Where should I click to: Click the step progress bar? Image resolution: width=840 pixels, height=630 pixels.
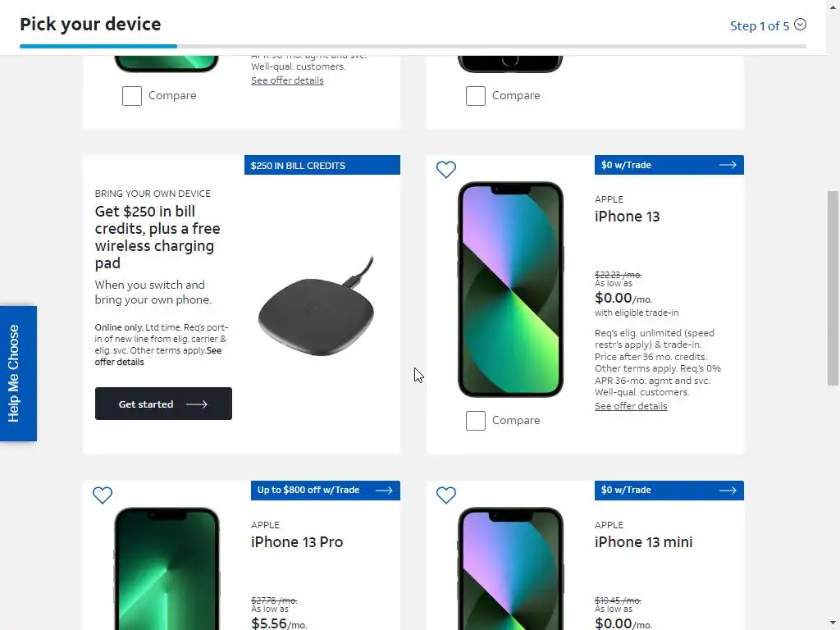[x=413, y=47]
